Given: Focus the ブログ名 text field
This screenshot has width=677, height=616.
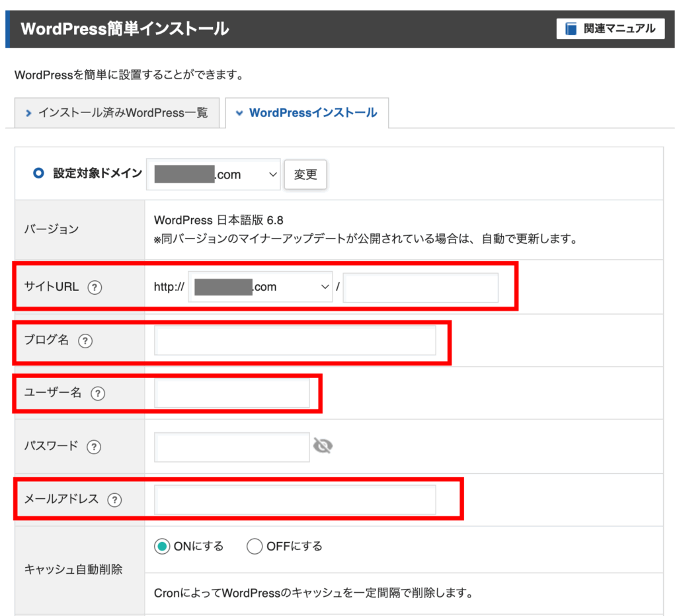Looking at the screenshot, I should pyautogui.click(x=295, y=341).
